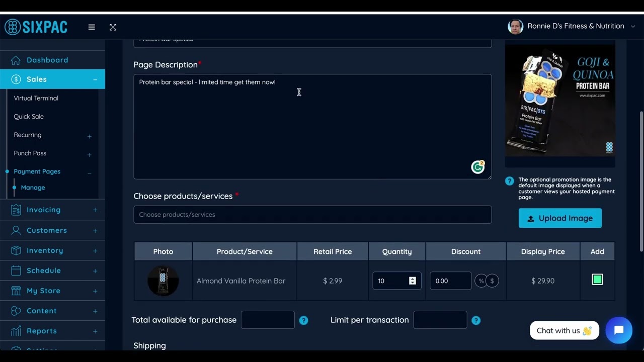Click the Schedule calendar icon
Screen dimensions: 644x362
pyautogui.click(x=16, y=270)
